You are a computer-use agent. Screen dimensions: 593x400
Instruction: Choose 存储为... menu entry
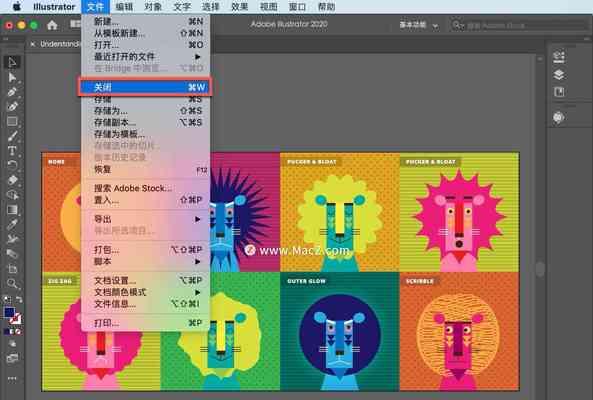click(146, 111)
